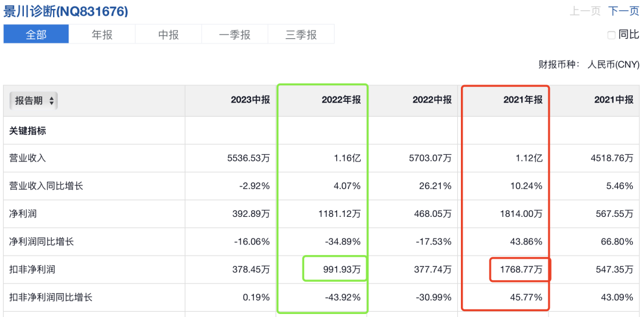Screen dimensions: 644x317
Task: Go to 下一页 page link
Action: click(624, 11)
